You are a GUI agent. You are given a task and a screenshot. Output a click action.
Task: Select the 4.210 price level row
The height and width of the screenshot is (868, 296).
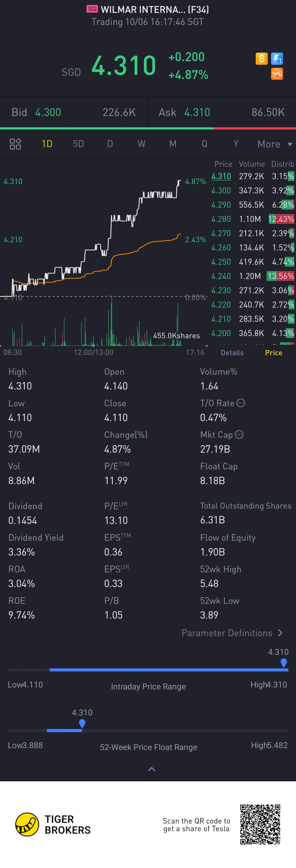[253, 319]
